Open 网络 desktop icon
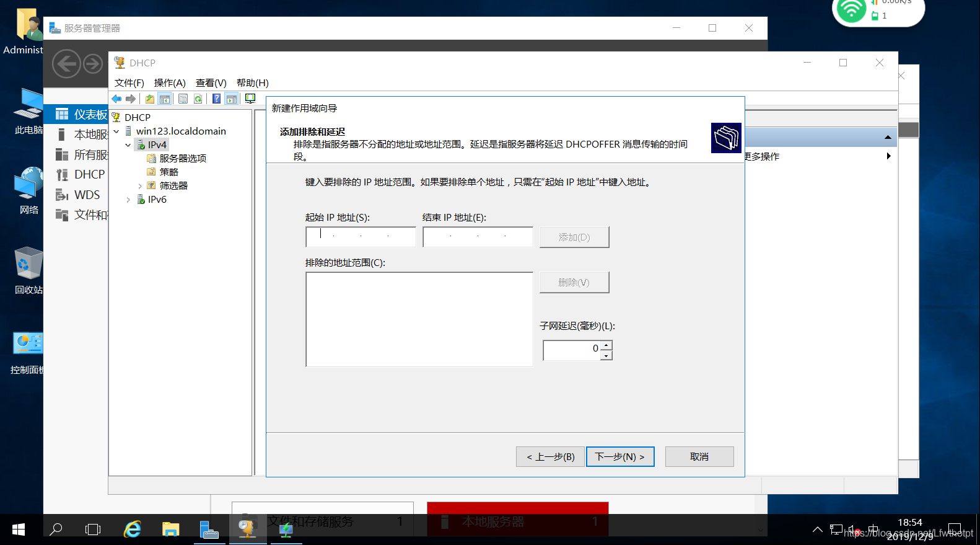 click(28, 191)
